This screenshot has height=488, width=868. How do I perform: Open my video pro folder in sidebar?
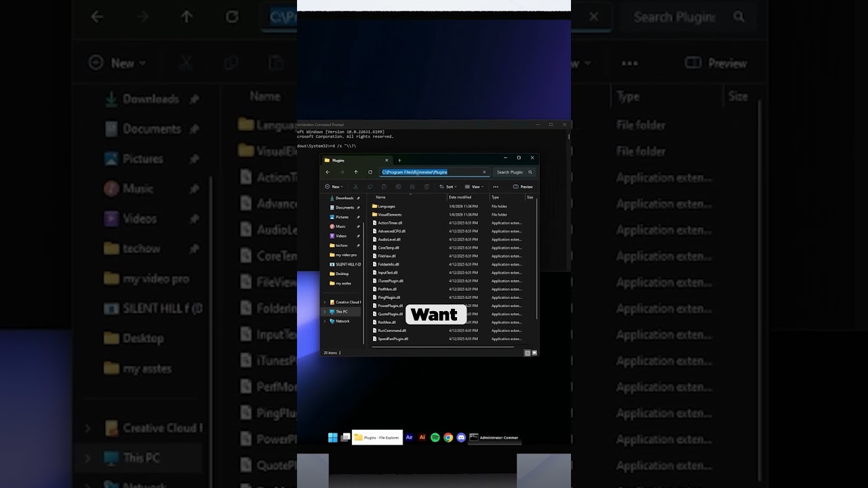(344, 255)
